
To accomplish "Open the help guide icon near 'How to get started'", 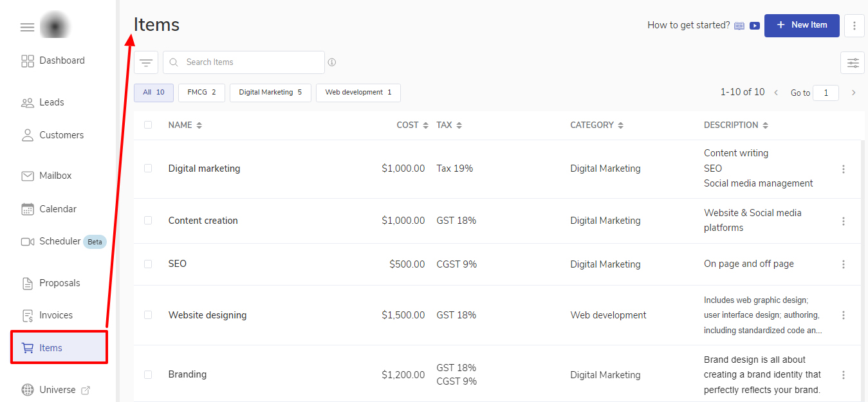I will coord(739,26).
